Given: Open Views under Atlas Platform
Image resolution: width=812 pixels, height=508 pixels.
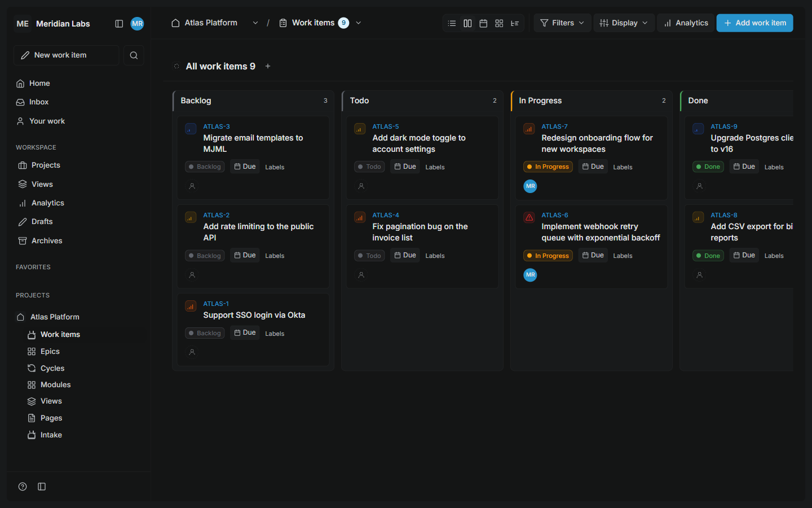Looking at the screenshot, I should click(x=51, y=401).
